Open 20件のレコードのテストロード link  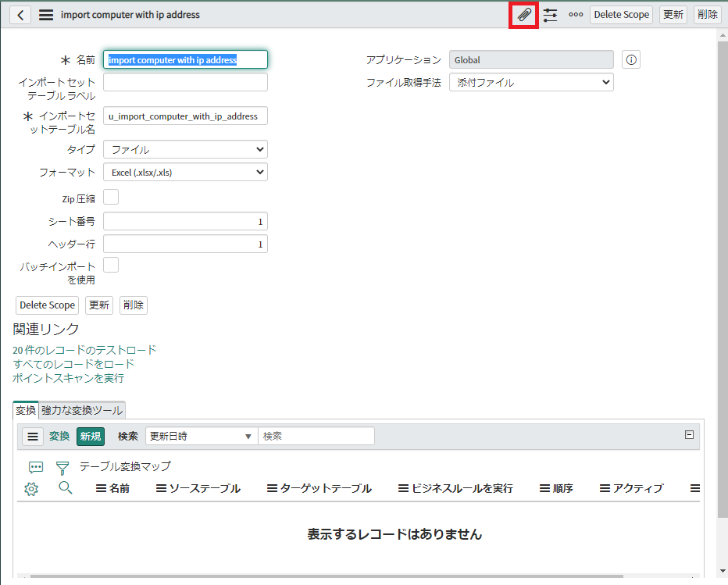84,350
